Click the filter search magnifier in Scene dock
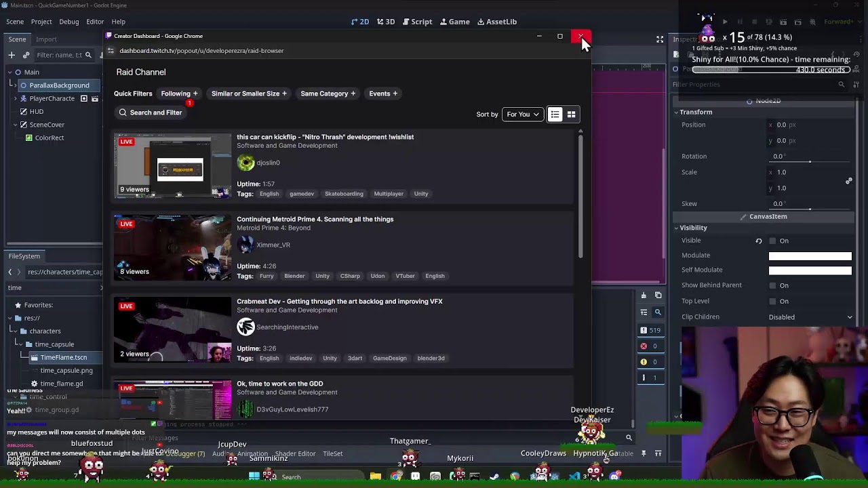 click(x=88, y=55)
